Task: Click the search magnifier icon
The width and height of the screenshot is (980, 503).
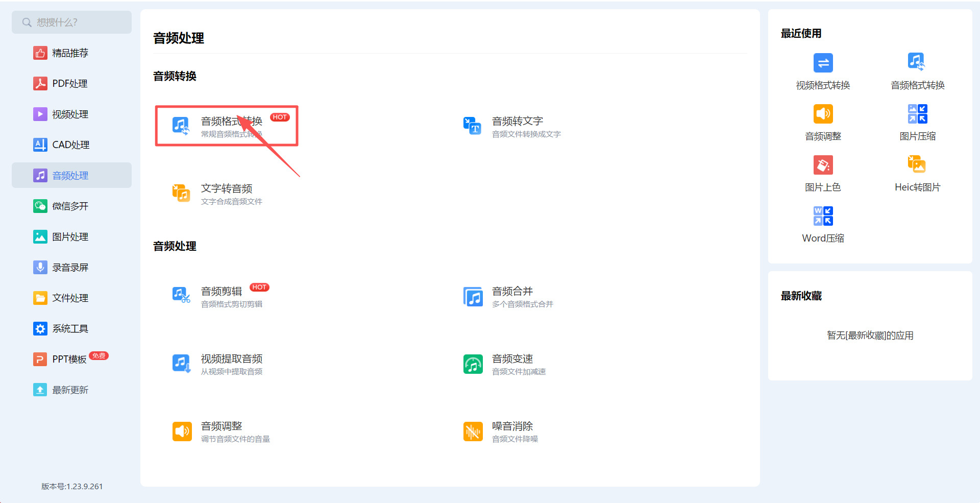Action: pyautogui.click(x=27, y=22)
